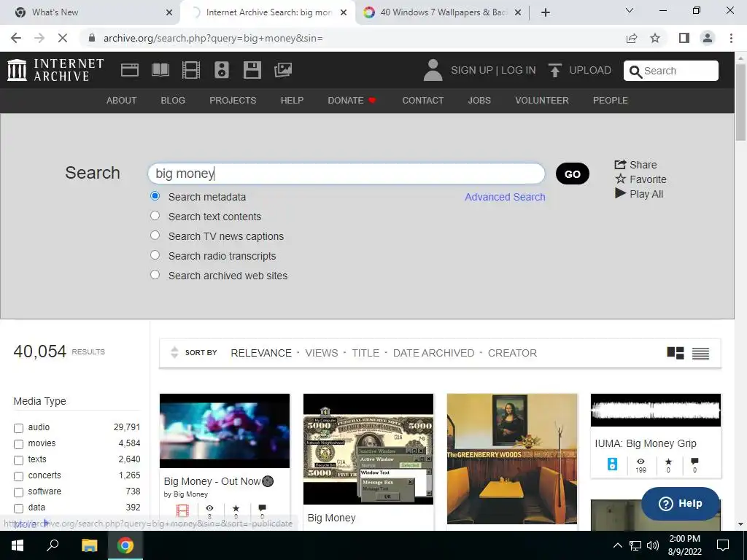Sort results by VIEWS
Viewport: 747px width, 560px height.
[x=322, y=353]
